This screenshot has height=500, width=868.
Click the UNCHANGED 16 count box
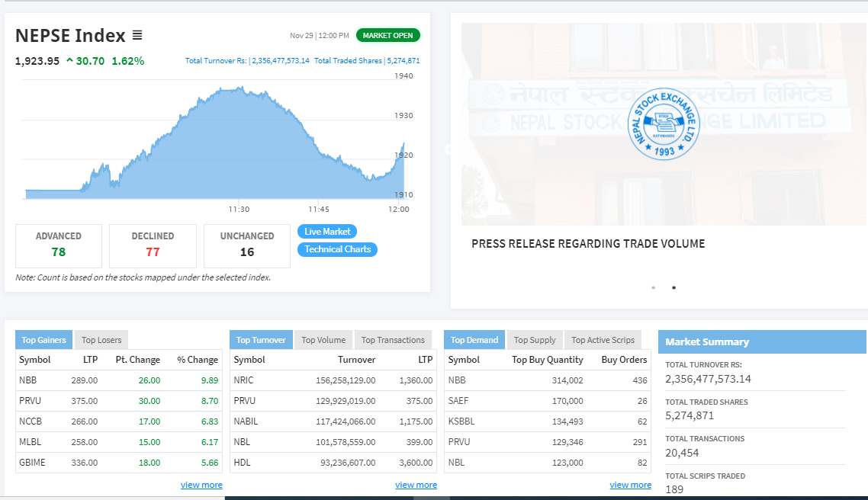click(247, 245)
